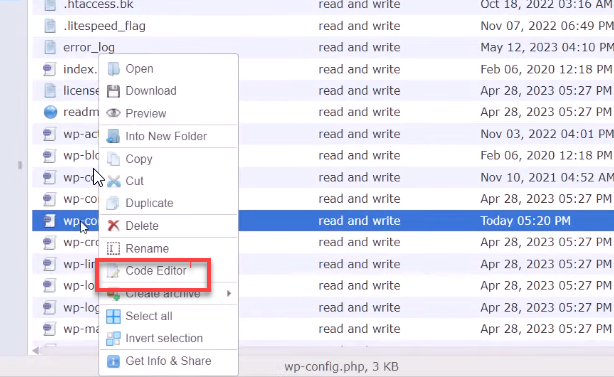Click the readme globe HTML icon

(x=50, y=112)
